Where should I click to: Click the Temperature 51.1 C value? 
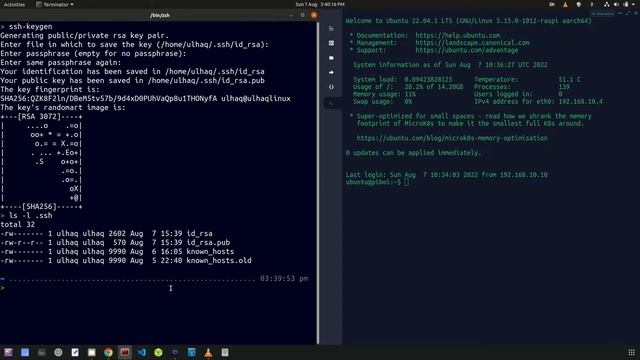coord(569,80)
